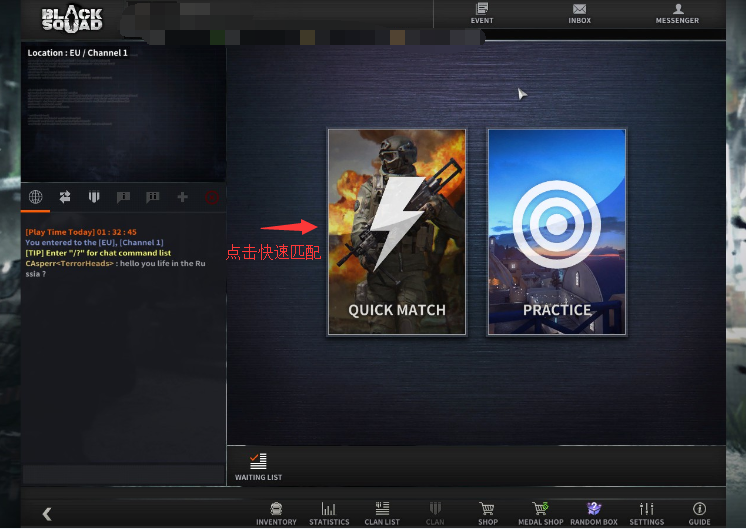Select the clan shield chat tab

[94, 196]
